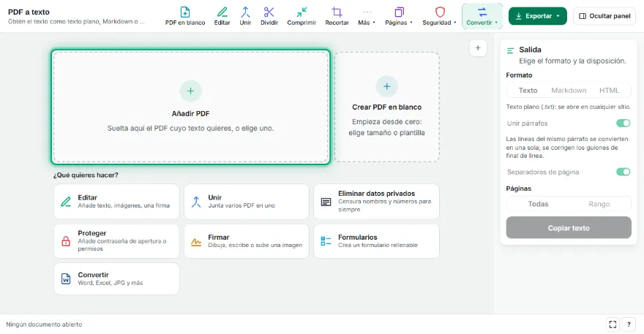Open the Formularios quick action card
This screenshot has height=334, width=644.
click(376, 241)
